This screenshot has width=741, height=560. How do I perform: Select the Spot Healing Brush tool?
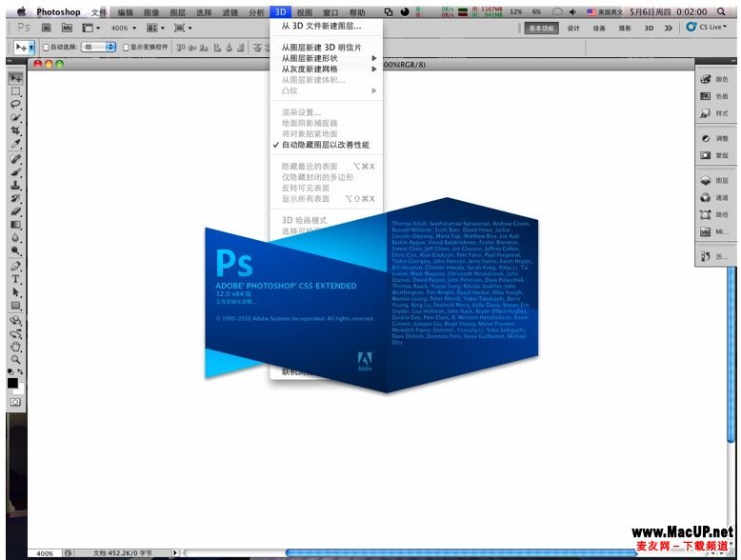pos(15,159)
